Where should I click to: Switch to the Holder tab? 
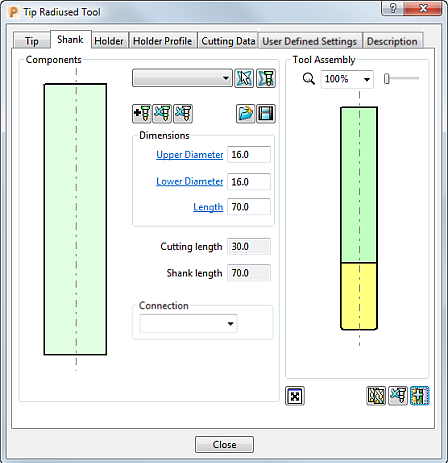109,41
